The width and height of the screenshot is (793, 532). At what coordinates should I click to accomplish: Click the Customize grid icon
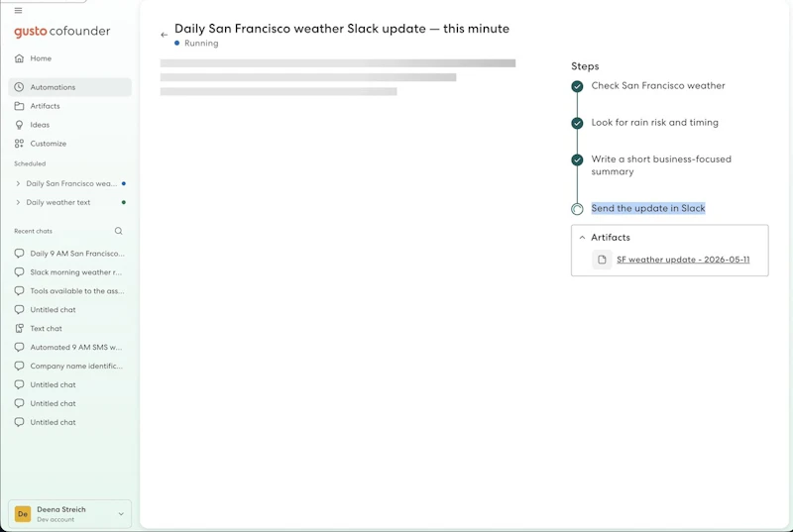click(x=19, y=144)
